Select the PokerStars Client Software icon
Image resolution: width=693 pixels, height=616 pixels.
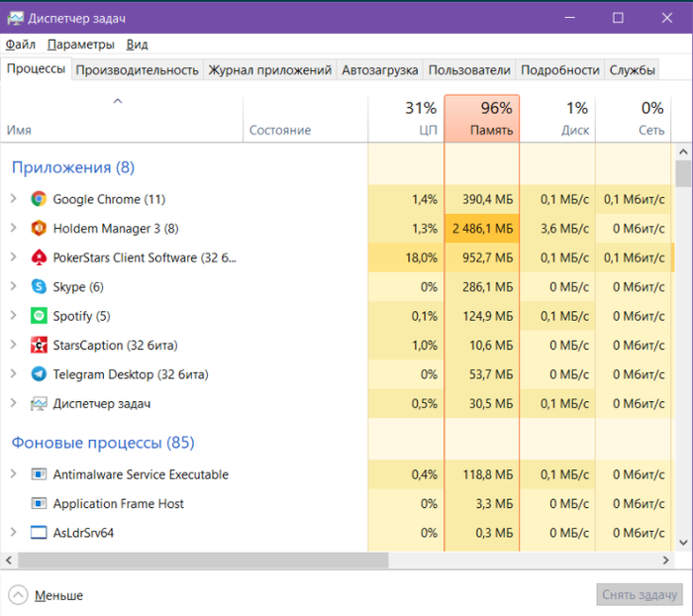[x=39, y=257]
